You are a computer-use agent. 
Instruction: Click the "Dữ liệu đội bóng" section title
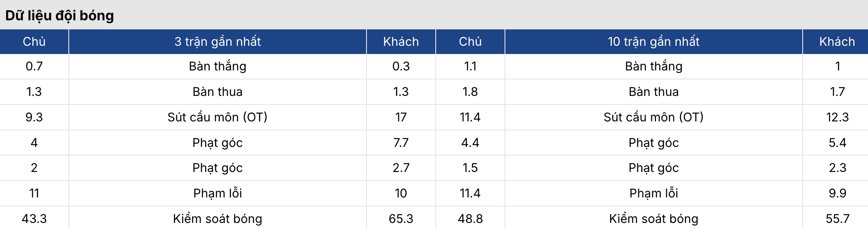pos(60,16)
